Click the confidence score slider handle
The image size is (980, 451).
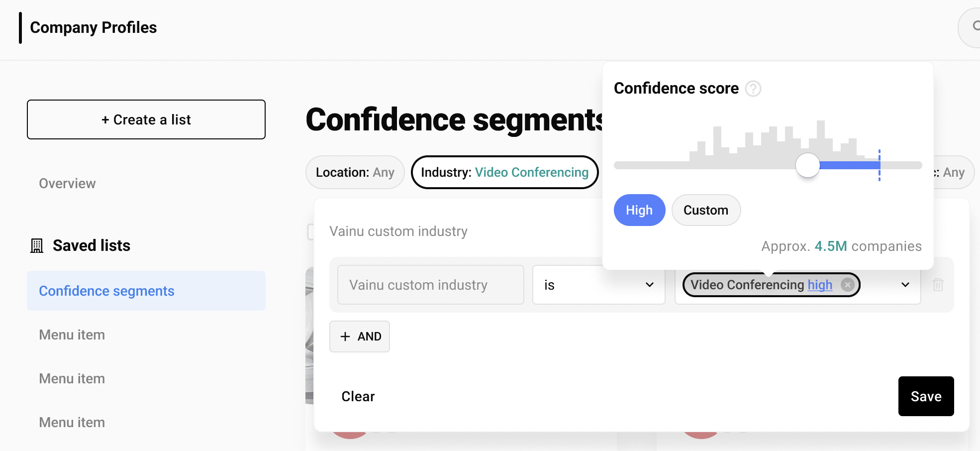pyautogui.click(x=807, y=165)
